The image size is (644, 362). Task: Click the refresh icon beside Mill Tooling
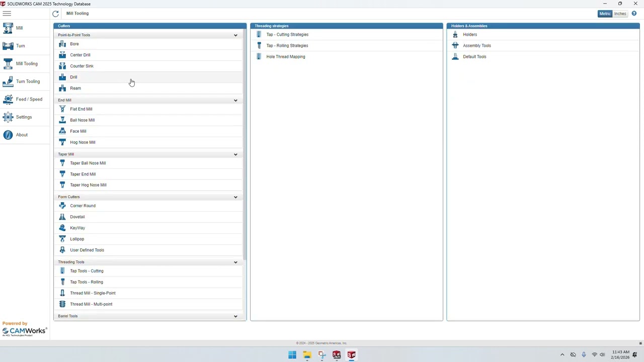click(55, 14)
